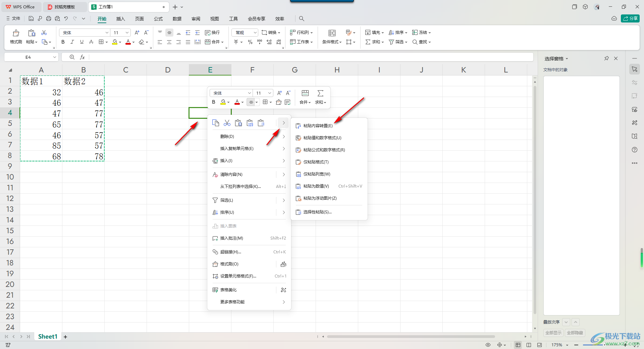The height and width of the screenshot is (349, 644).
Task: Click the red font color icon in ribbon
Action: pos(128,42)
